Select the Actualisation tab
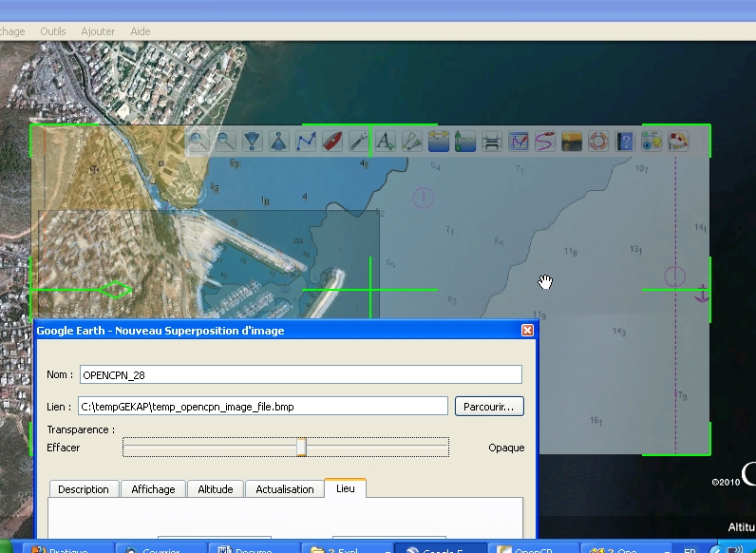The height and width of the screenshot is (553, 756). tap(285, 489)
